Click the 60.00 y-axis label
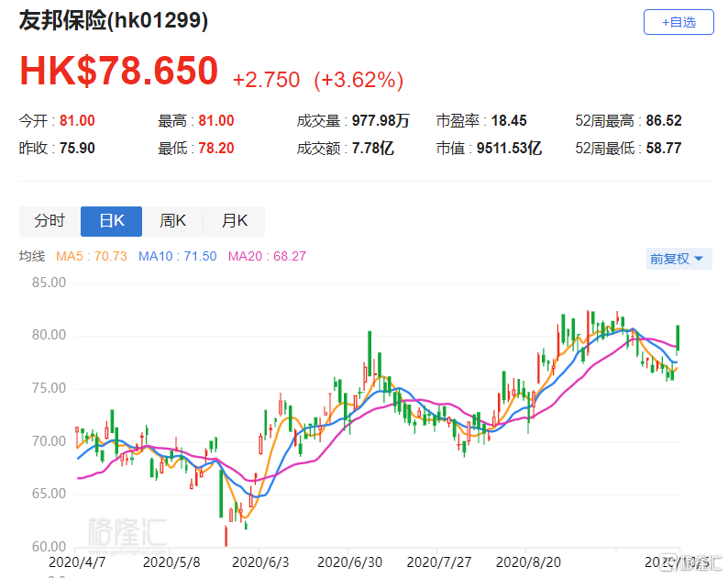 click(x=49, y=547)
